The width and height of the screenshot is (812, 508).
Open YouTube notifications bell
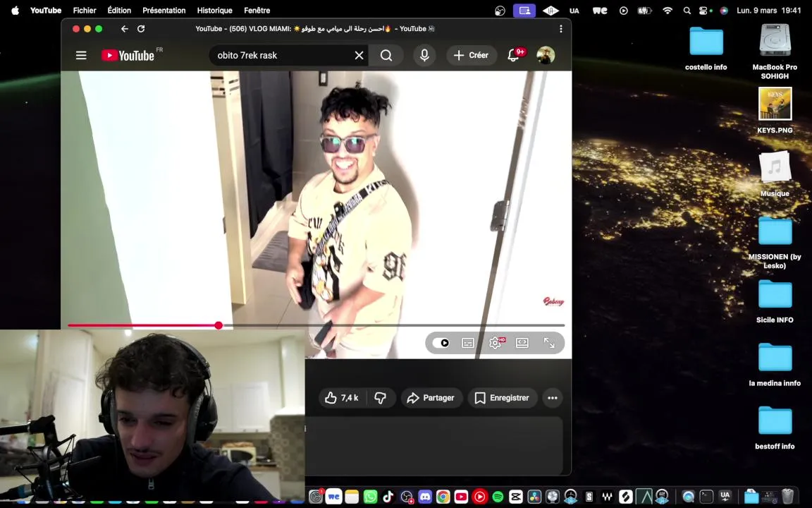coord(513,55)
